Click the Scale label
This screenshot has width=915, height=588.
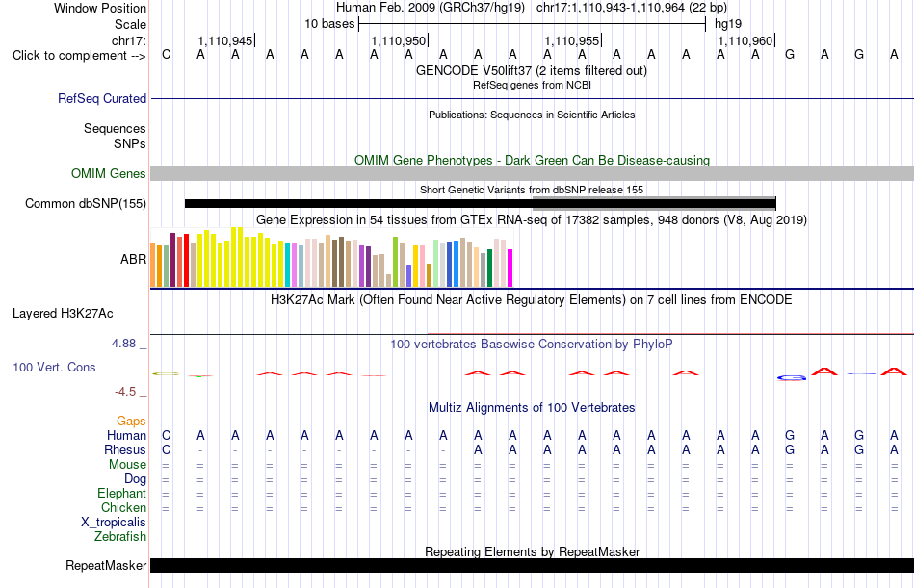[x=130, y=24]
